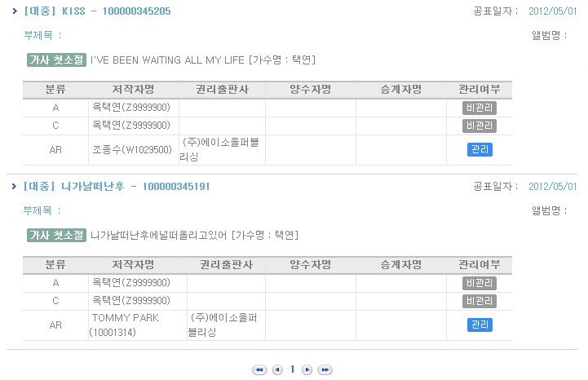Go to next page arrow
Screen dimensions: 588x380
(307, 370)
